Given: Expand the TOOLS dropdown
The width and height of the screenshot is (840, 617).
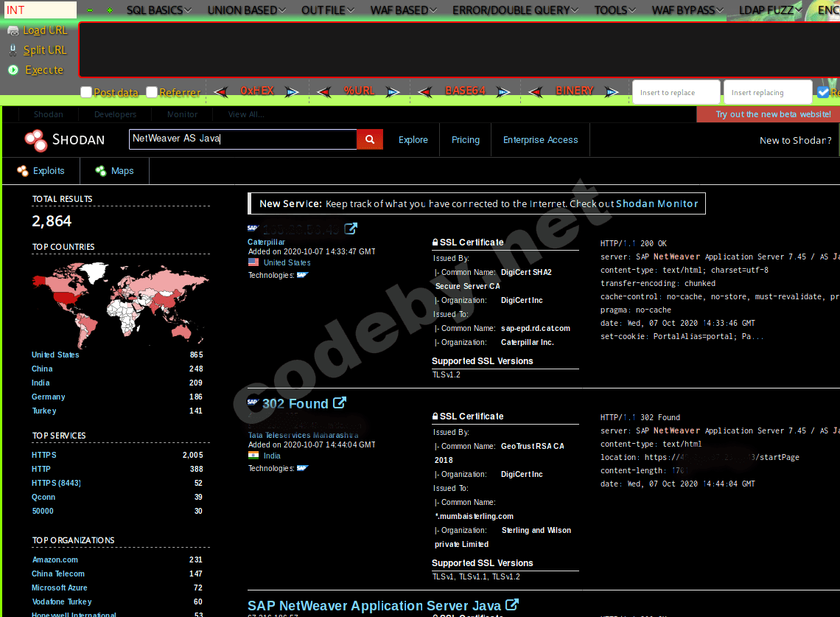Looking at the screenshot, I should coord(615,10).
